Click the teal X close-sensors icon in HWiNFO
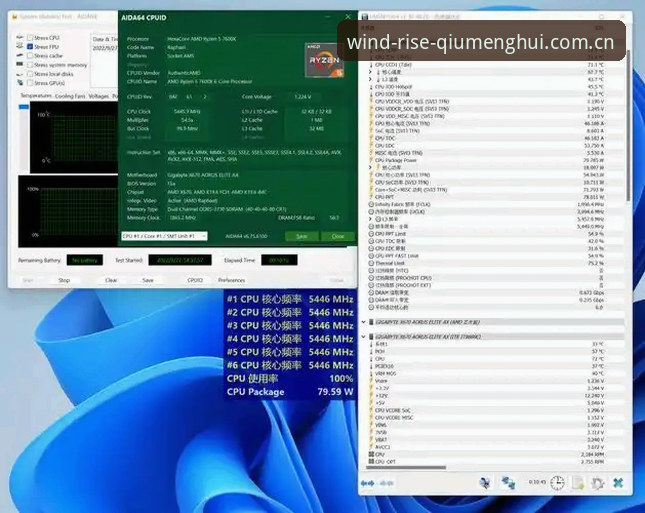Screen dimensions: 645x513 coord(618,483)
